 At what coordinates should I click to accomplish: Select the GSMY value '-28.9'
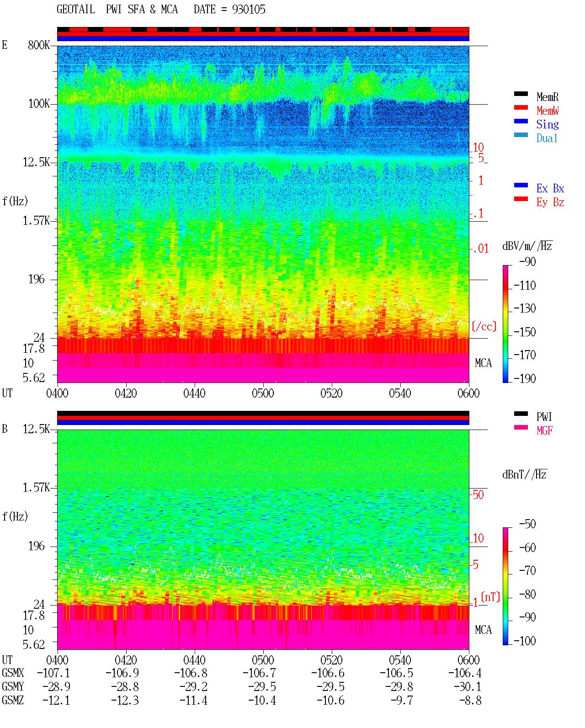click(x=56, y=687)
